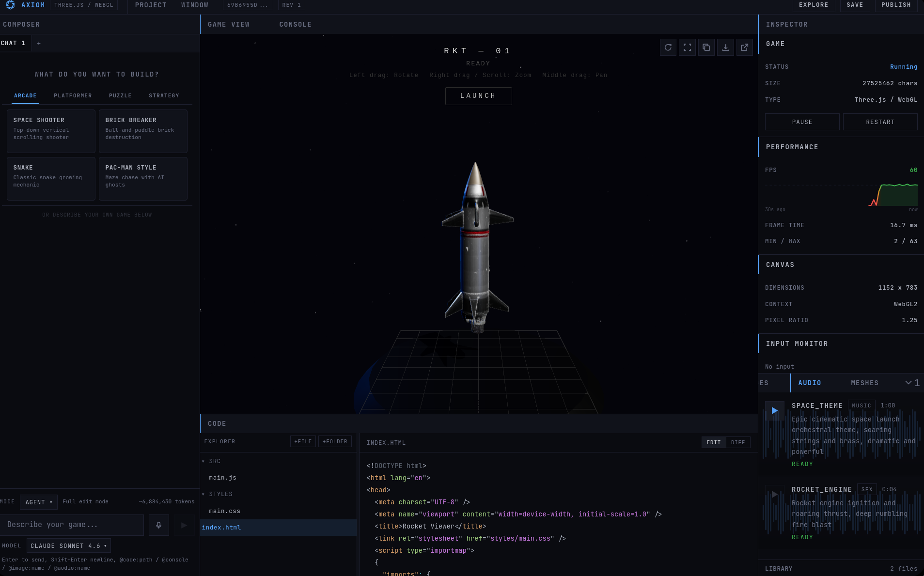Screen dimensions: 924x576
Task: Add a new chat tab
Action: coord(39,43)
